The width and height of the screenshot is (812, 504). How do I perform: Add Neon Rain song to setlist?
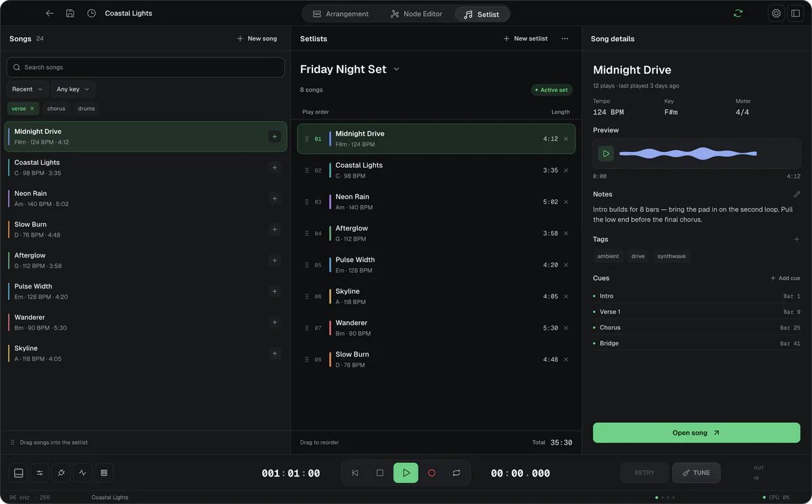[x=274, y=199]
